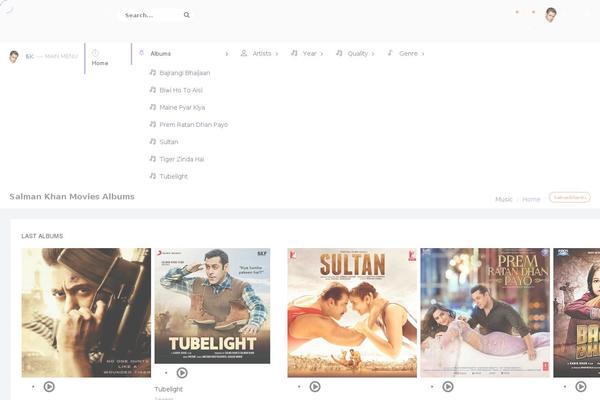Image resolution: width=600 pixels, height=400 pixels.
Task: Open the Year menu
Action: [x=310, y=54]
